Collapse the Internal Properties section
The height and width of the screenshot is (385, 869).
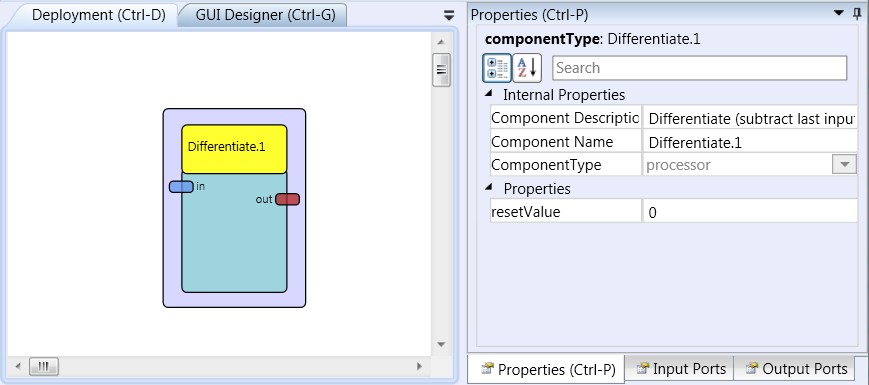coord(488,94)
